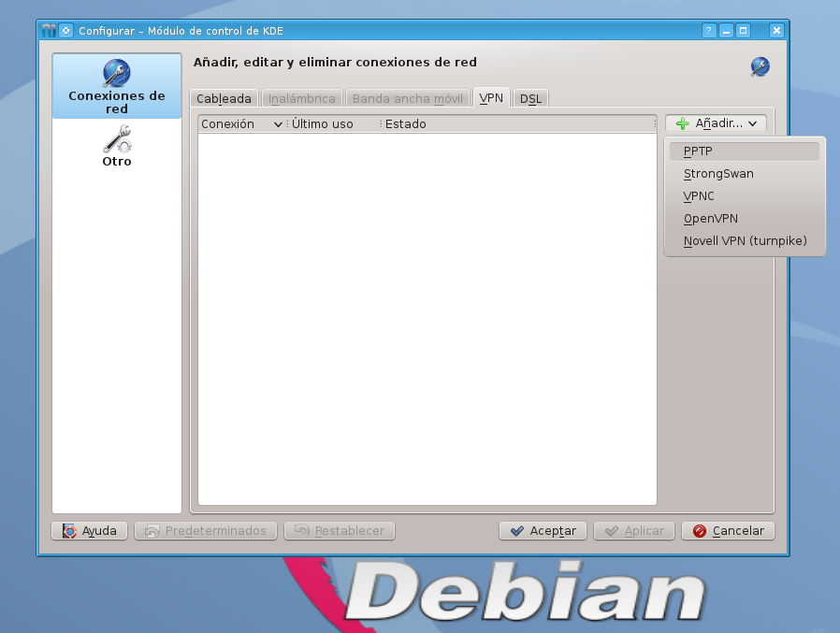
Task: Choose Novell VPN (turnpike) entry
Action: [744, 241]
